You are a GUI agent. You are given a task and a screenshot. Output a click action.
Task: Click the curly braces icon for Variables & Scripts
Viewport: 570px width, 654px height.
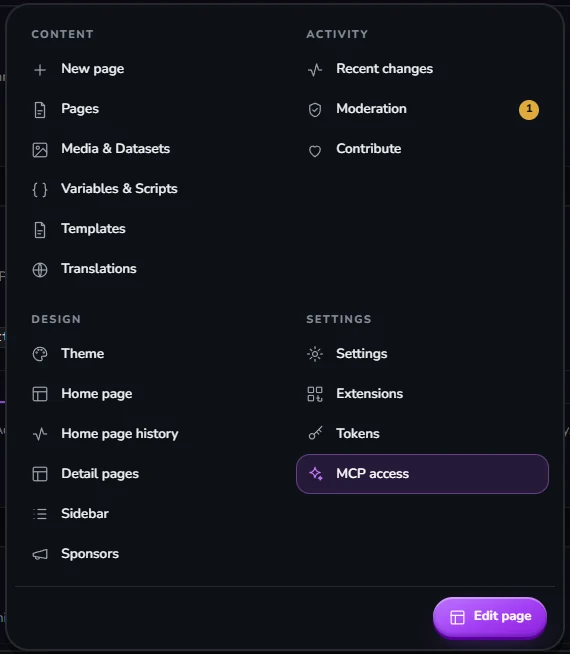coord(40,190)
